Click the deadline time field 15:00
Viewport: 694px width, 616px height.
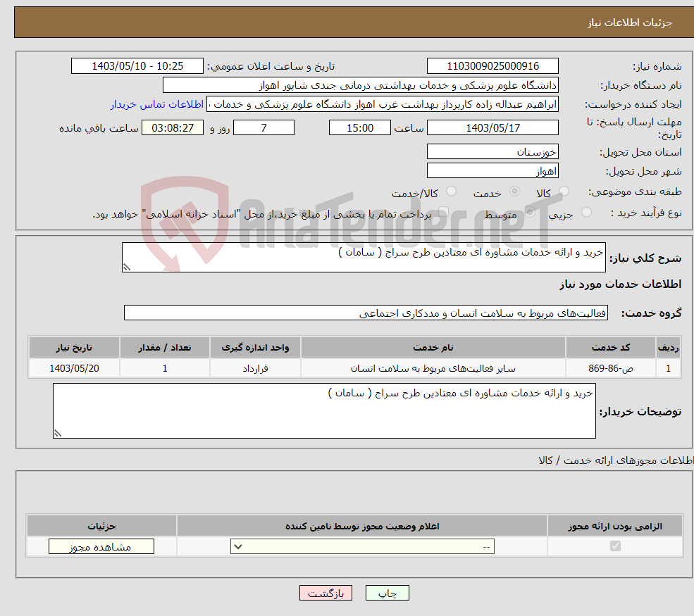click(x=360, y=128)
